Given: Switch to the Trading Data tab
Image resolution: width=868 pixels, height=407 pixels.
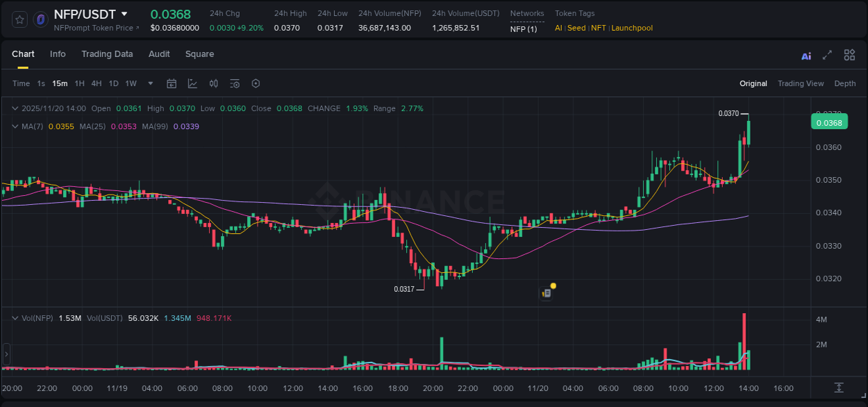Looking at the screenshot, I should [107, 53].
